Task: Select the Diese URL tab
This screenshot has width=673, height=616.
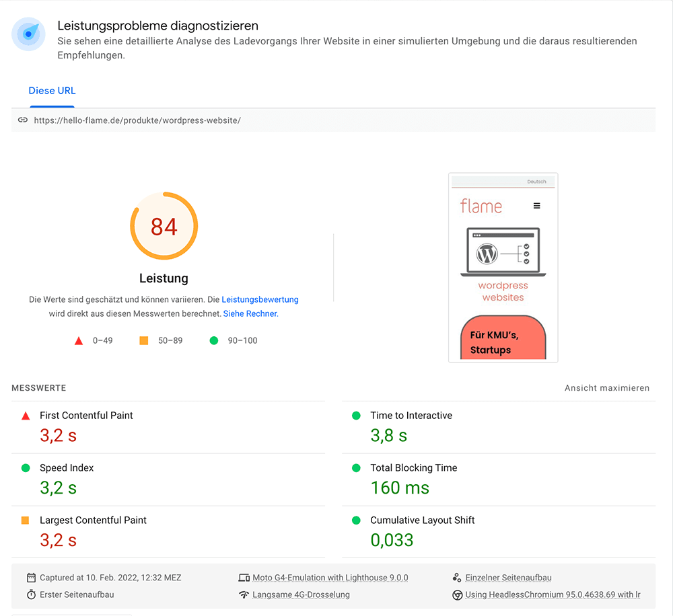Action: [x=52, y=91]
